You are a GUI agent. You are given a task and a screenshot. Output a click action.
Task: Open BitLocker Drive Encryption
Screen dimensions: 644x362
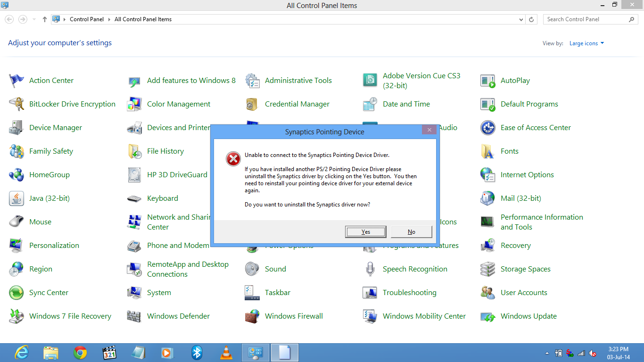[72, 104]
